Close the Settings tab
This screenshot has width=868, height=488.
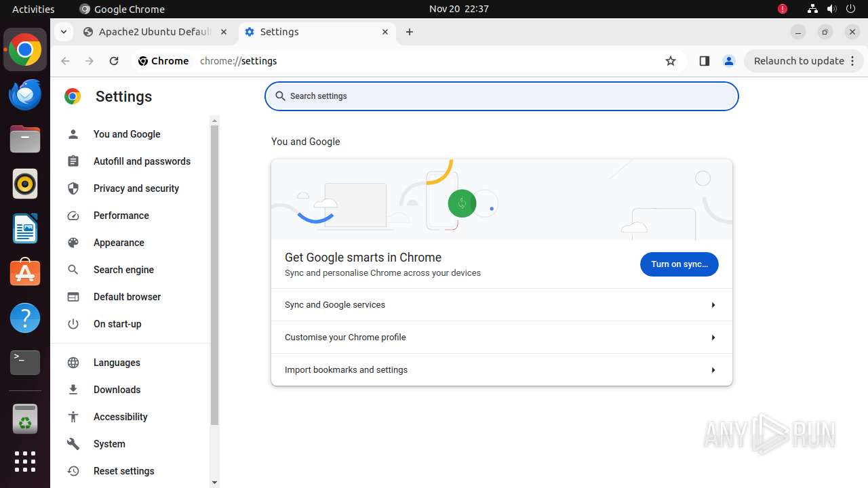(385, 32)
